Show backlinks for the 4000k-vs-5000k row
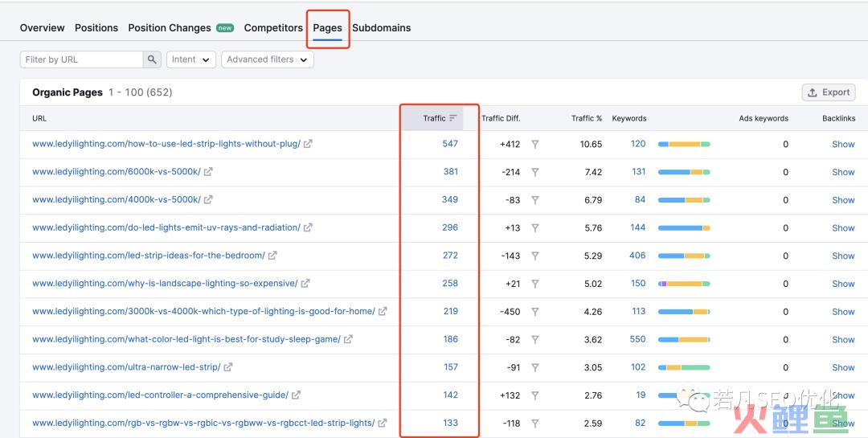Viewport: 868px width, 438px height. coord(843,200)
